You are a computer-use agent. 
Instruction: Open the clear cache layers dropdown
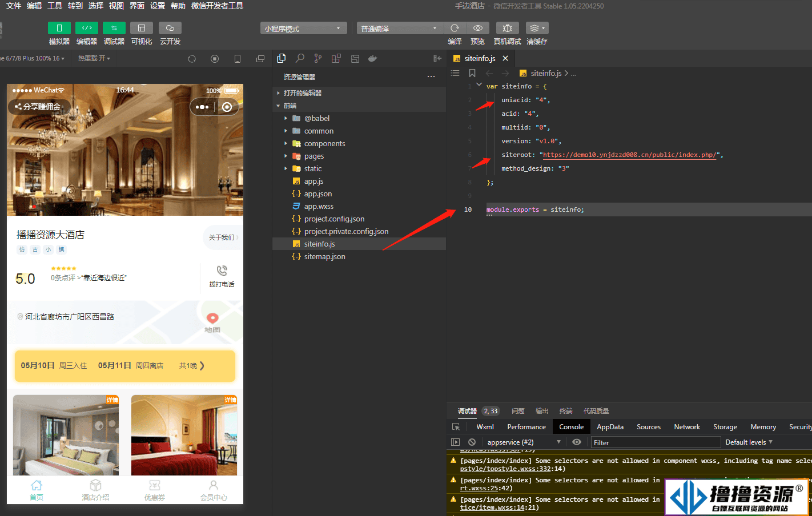(537, 28)
